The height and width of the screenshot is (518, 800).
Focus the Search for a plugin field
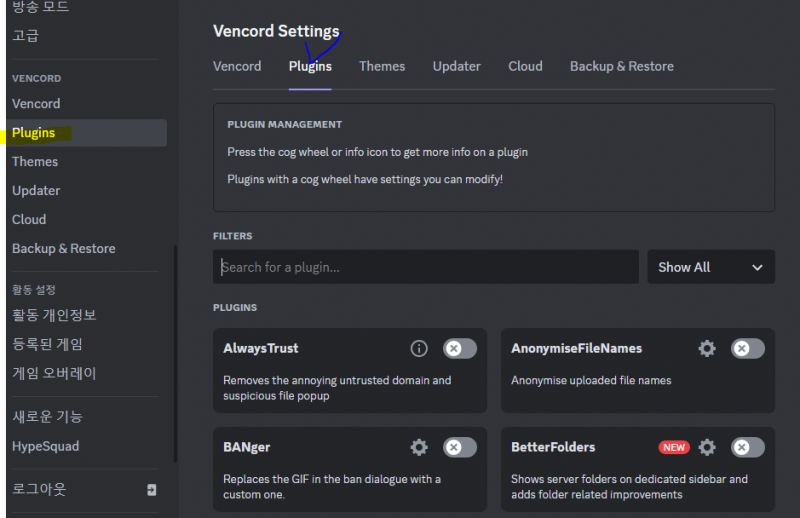(426, 267)
